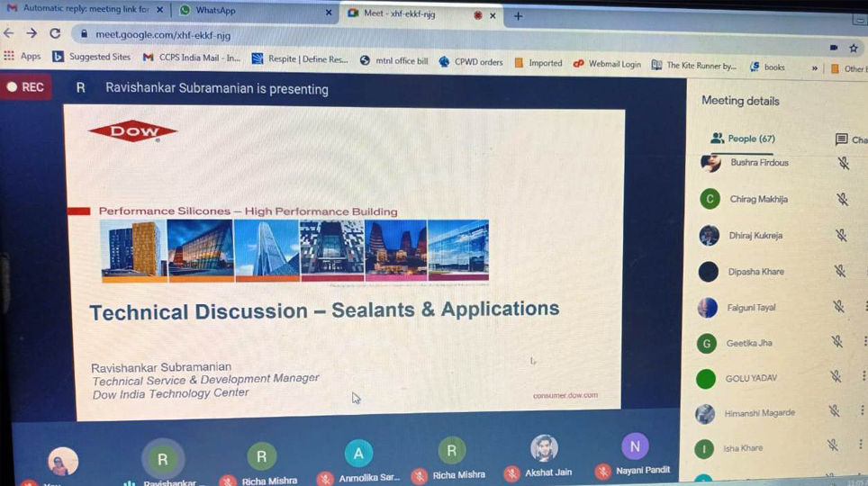
Task: Open more options for Geetika Jha
Action: 864,341
